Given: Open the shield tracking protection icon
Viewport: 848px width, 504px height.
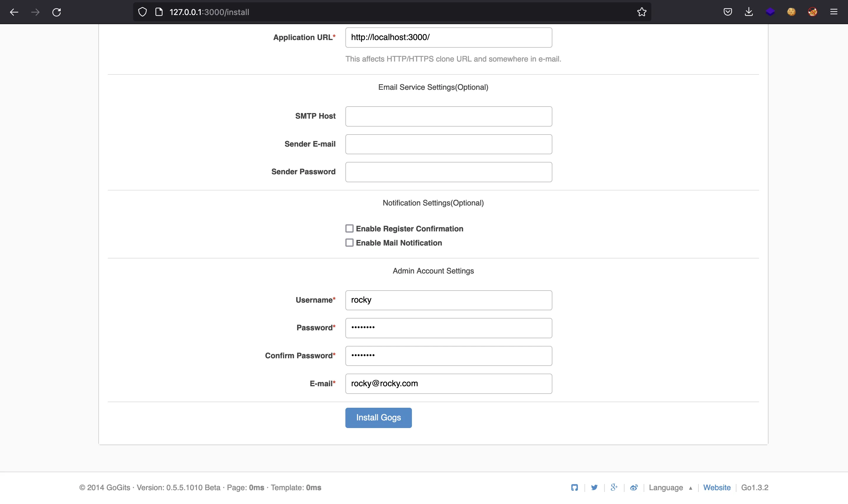Looking at the screenshot, I should click(143, 12).
